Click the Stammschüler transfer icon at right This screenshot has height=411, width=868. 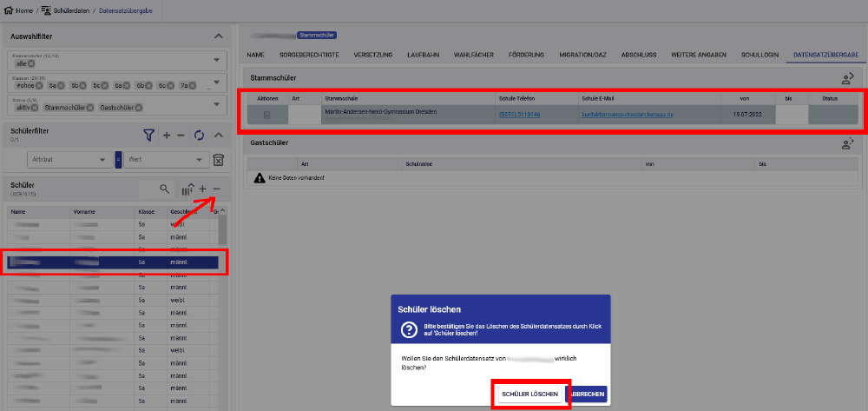coord(848,78)
